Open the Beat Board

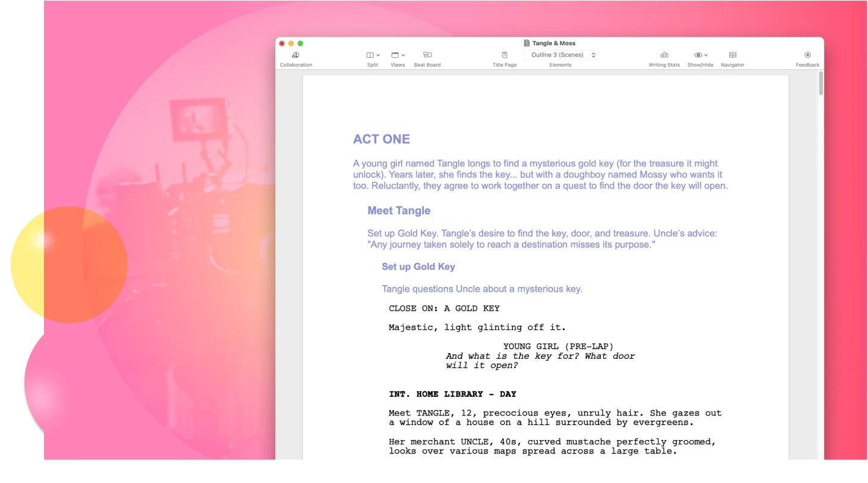[427, 55]
